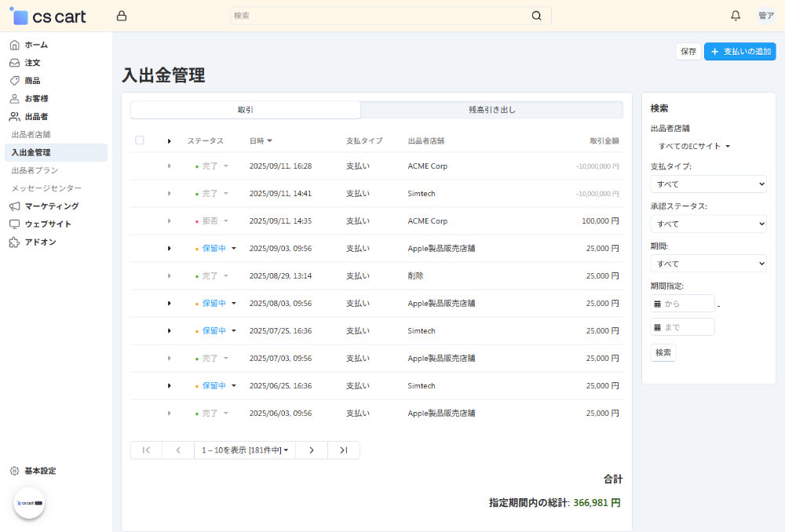
Task: Go to the next page of results
Action: [x=312, y=450]
